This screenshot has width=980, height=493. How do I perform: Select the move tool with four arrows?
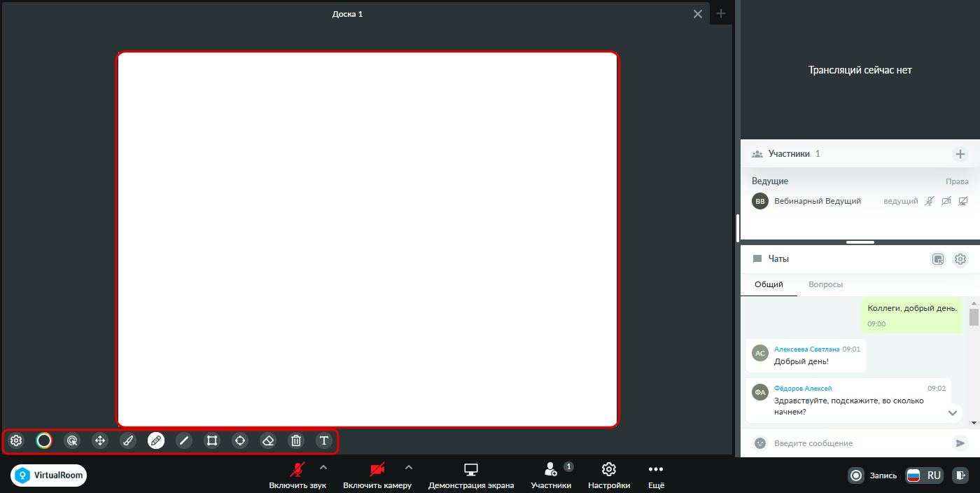[100, 440]
